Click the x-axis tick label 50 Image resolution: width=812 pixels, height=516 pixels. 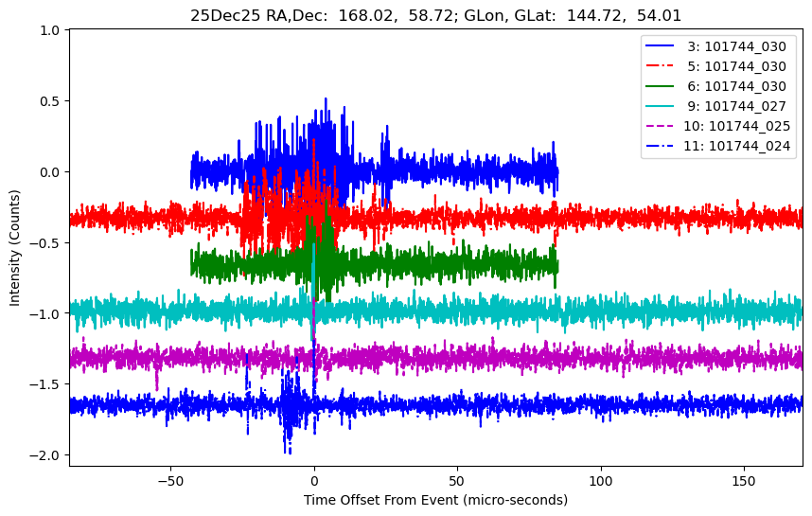coord(457,481)
